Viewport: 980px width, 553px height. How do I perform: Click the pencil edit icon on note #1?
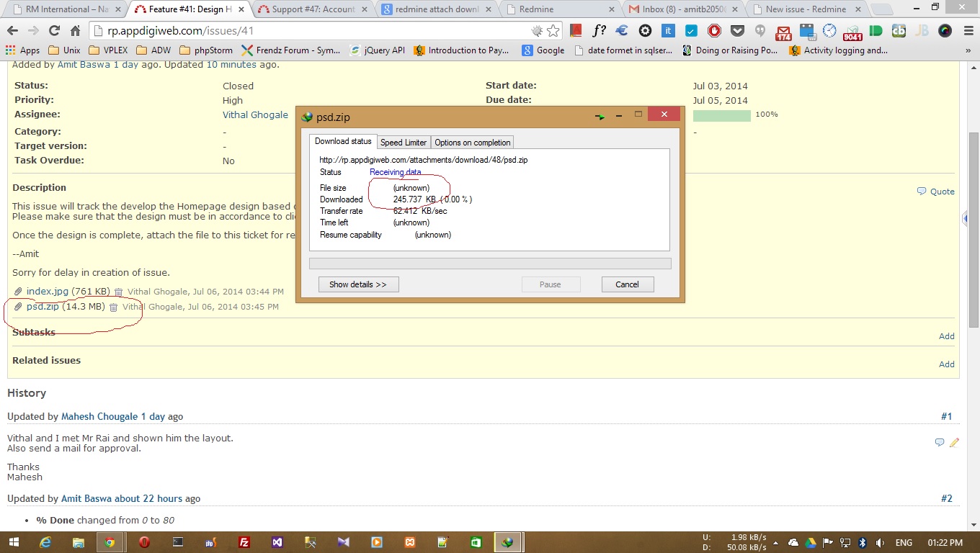[954, 443]
